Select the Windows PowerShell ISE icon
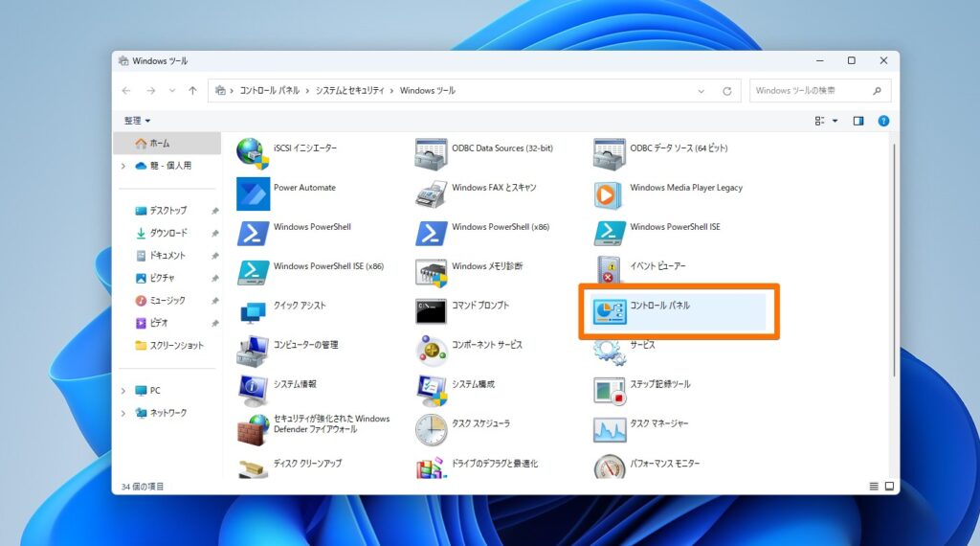Screen dimensions: 980x546 610,234
